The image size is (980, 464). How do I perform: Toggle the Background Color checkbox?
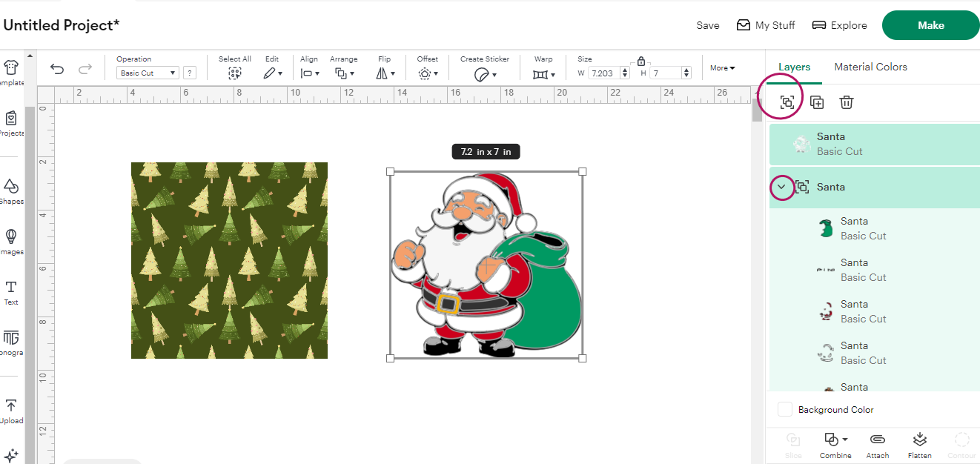(784, 409)
